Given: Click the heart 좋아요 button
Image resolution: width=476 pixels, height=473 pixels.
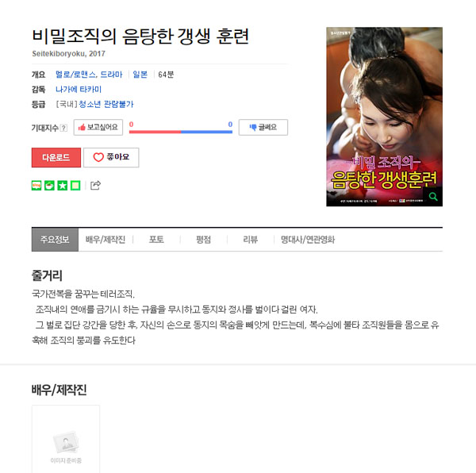Looking at the screenshot, I should pos(111,157).
